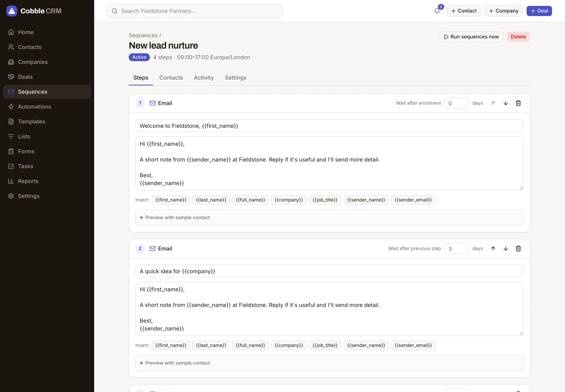Click the Delete sequence button

pos(518,37)
